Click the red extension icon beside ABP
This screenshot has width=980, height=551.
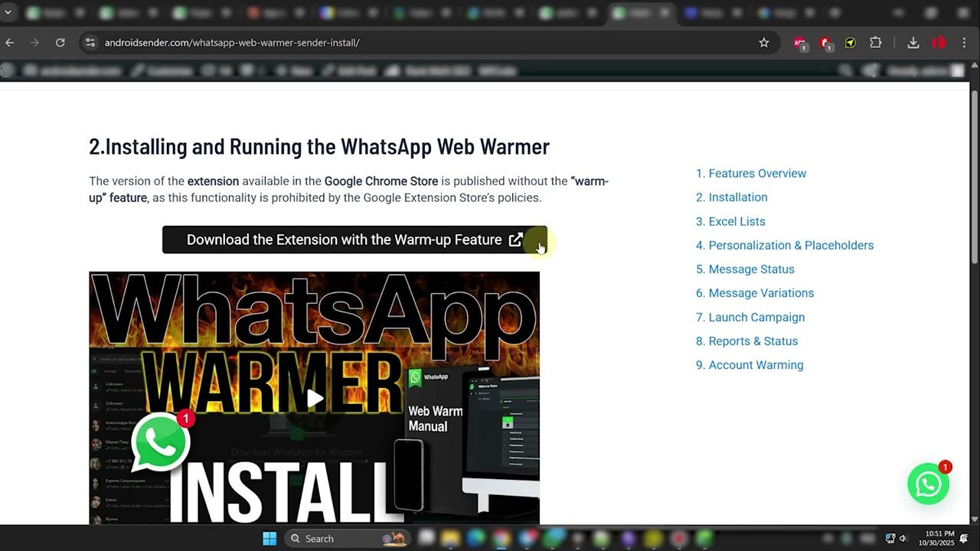coord(825,44)
